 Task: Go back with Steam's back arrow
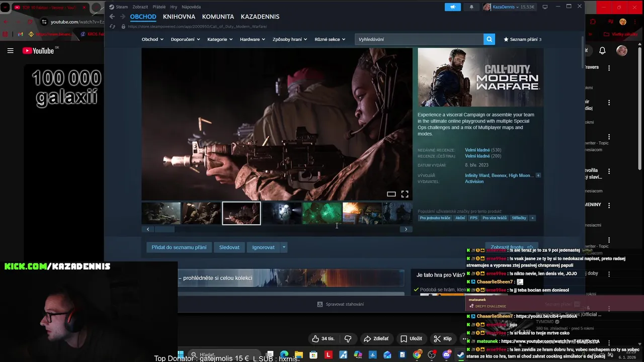tap(112, 17)
